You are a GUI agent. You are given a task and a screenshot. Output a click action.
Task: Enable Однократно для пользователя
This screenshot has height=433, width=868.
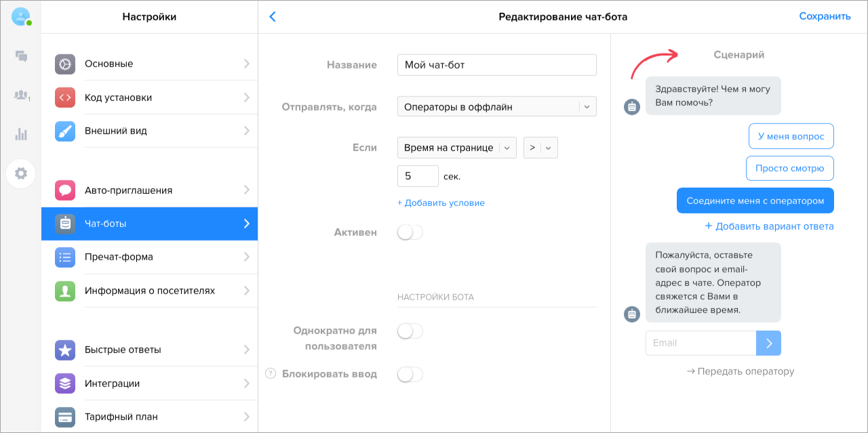[410, 331]
